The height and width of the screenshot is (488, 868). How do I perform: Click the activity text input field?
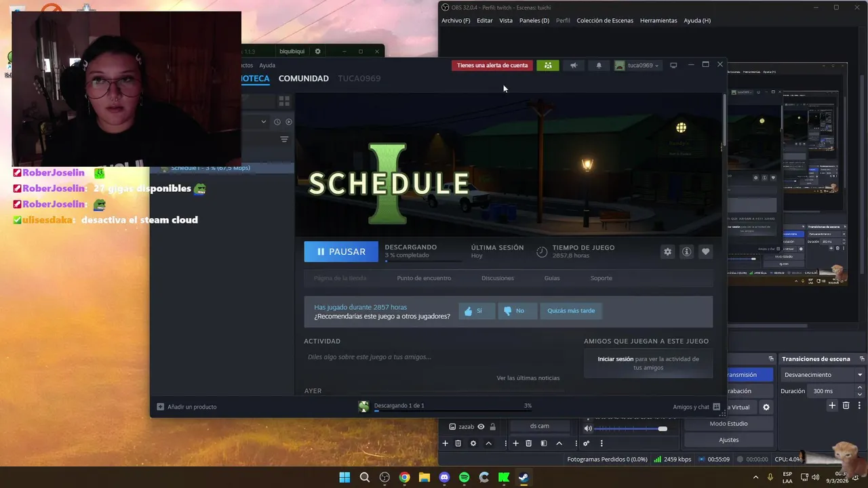coord(434,357)
